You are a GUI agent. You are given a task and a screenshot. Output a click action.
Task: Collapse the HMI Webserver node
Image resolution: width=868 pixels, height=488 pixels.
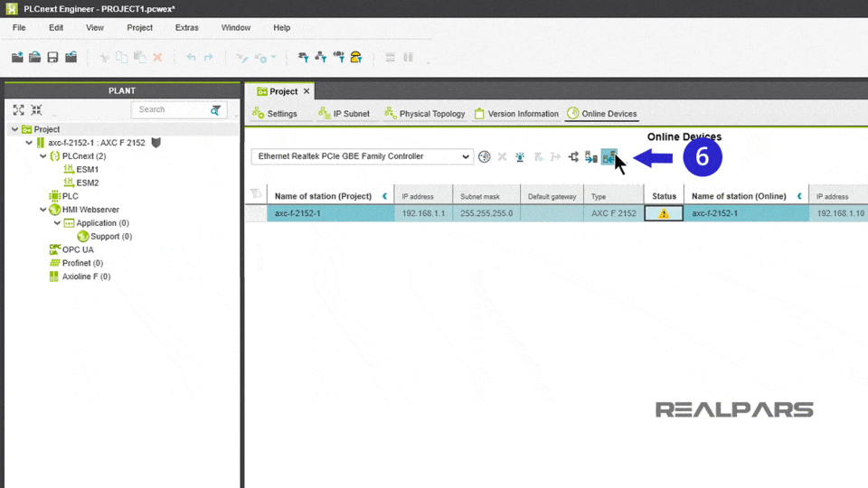[43, 210]
